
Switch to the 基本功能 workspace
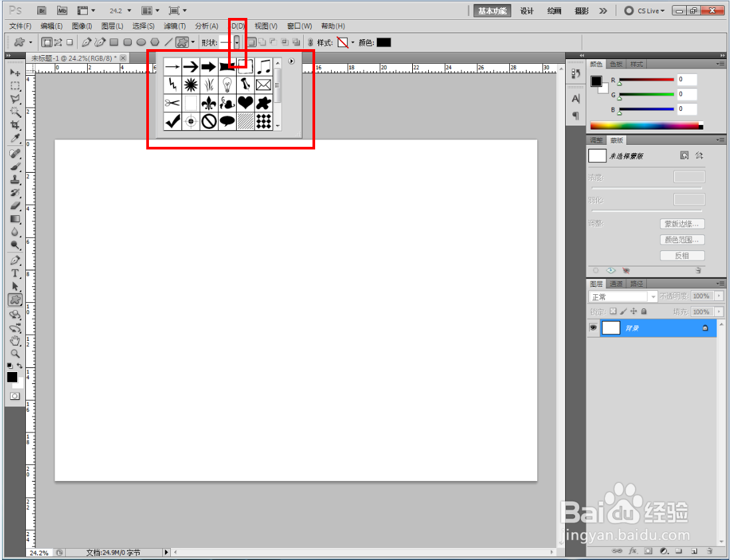tap(492, 10)
